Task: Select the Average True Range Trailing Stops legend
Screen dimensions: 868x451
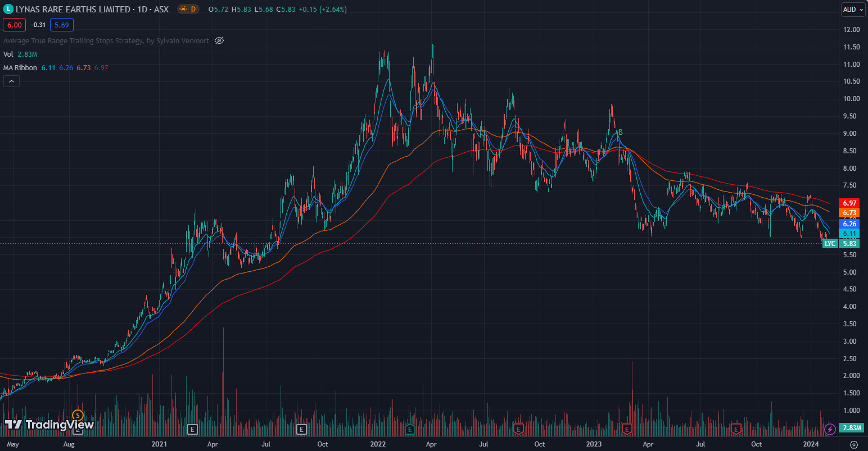Action: click(x=106, y=40)
